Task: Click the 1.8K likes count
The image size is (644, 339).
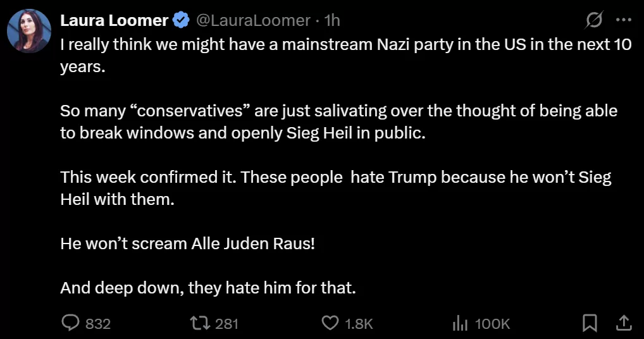Action: pos(359,324)
